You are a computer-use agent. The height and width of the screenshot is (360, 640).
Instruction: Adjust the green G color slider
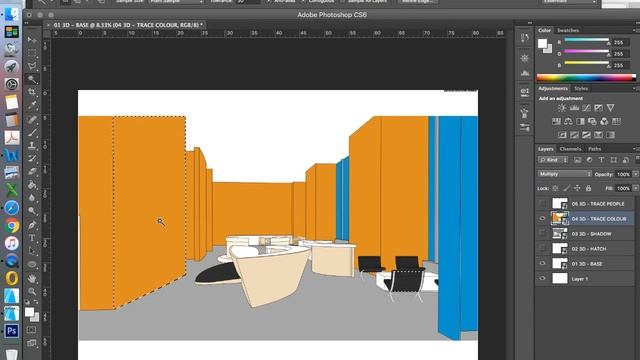(587, 51)
